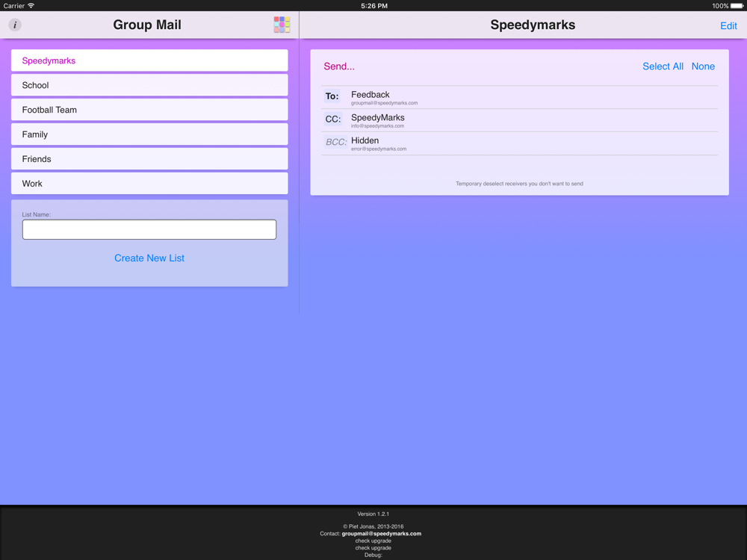
Task: Toggle the CC: label for SpeedyMarks
Action: [x=333, y=119]
